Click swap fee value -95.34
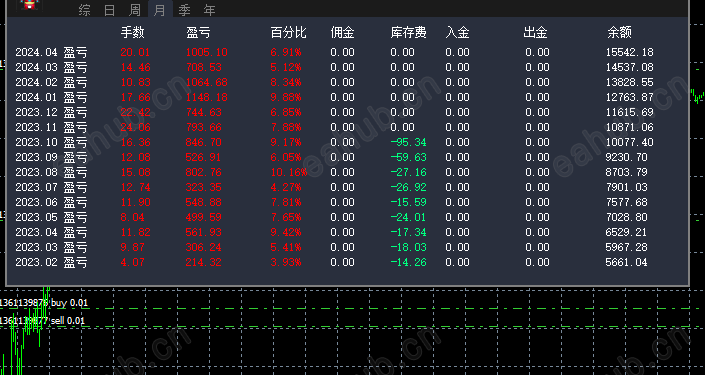The image size is (705, 375). [408, 142]
